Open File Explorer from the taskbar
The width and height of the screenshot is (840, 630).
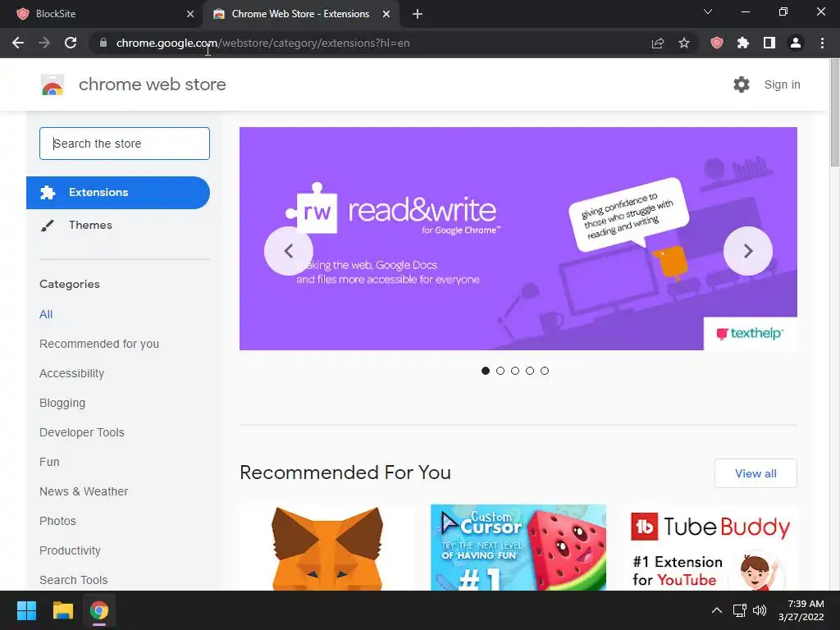62,610
